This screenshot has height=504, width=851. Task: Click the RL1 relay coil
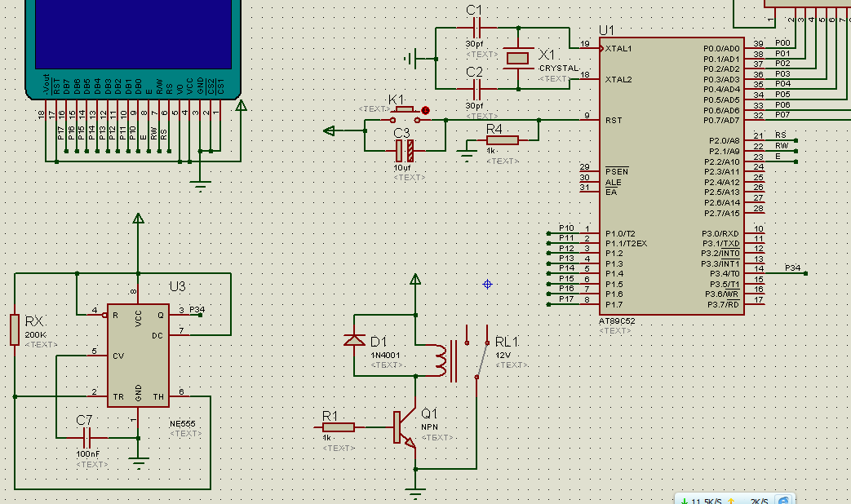click(x=441, y=360)
